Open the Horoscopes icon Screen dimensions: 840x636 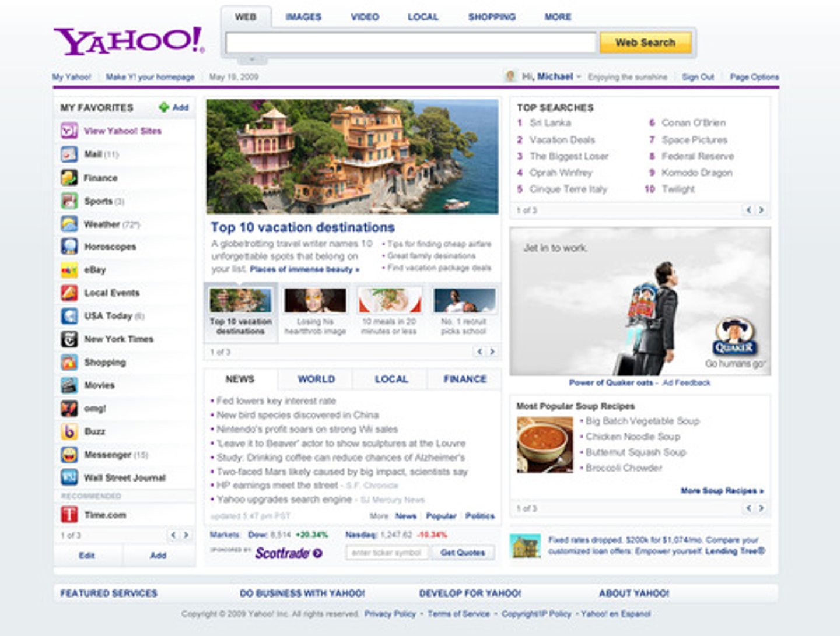click(69, 247)
